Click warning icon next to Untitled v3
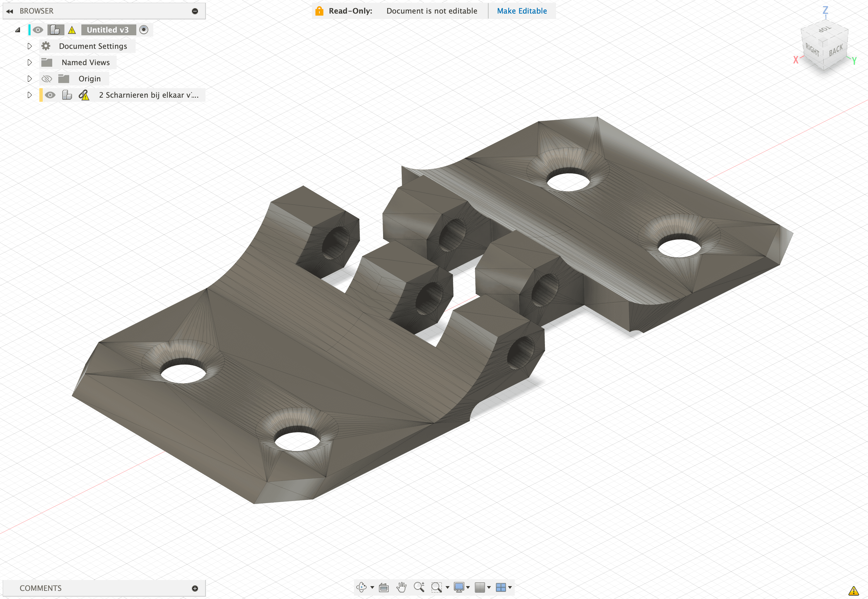This screenshot has width=868, height=599. pos(72,30)
